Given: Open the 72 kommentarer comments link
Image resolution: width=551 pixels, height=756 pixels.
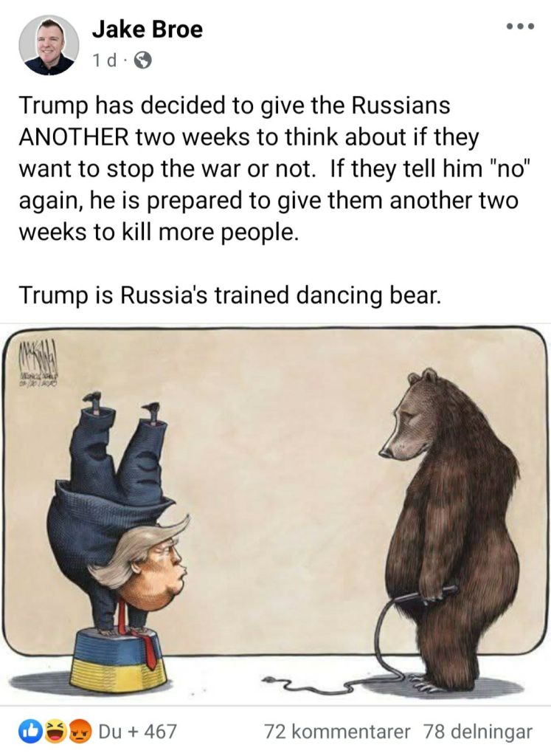Looking at the screenshot, I should 336,732.
